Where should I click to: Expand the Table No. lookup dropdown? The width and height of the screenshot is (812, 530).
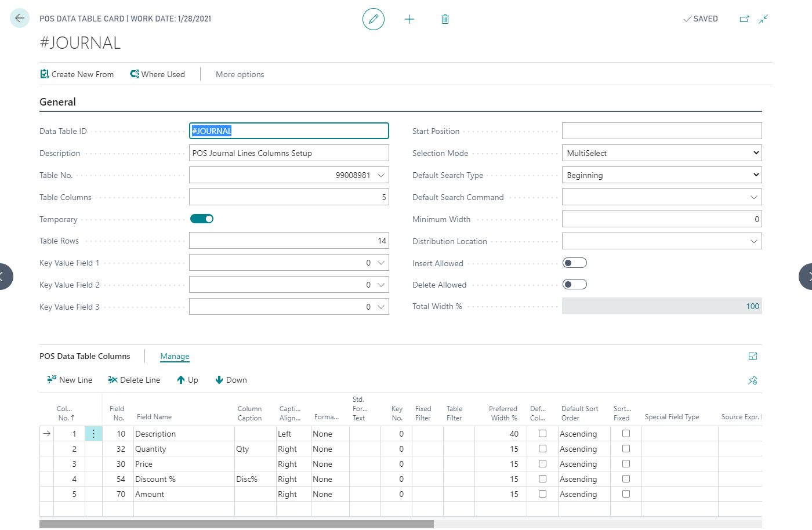tap(381, 175)
